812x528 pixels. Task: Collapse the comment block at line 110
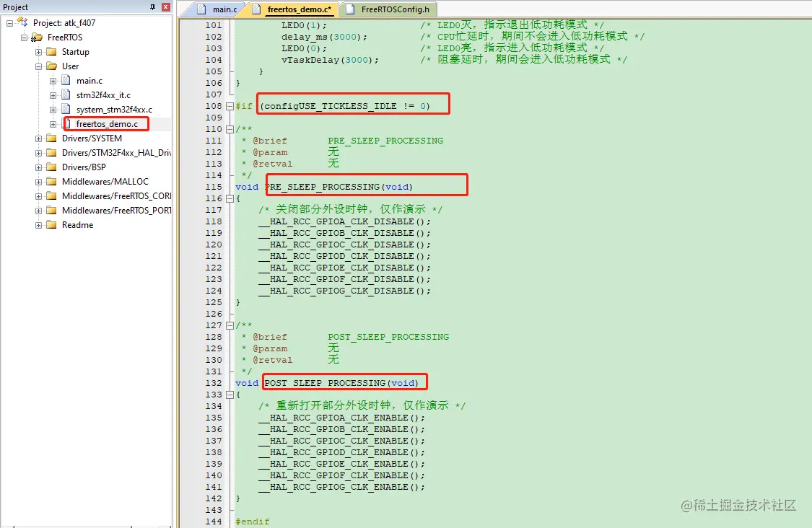(230, 129)
